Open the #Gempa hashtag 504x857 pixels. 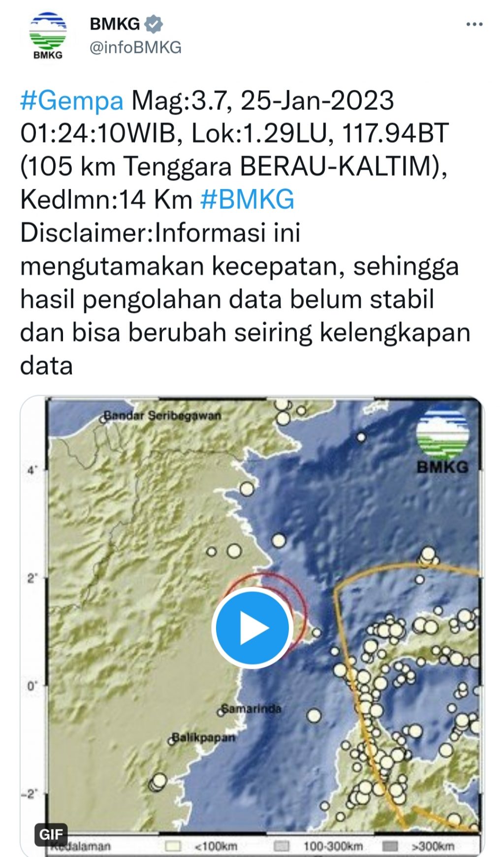click(72, 100)
